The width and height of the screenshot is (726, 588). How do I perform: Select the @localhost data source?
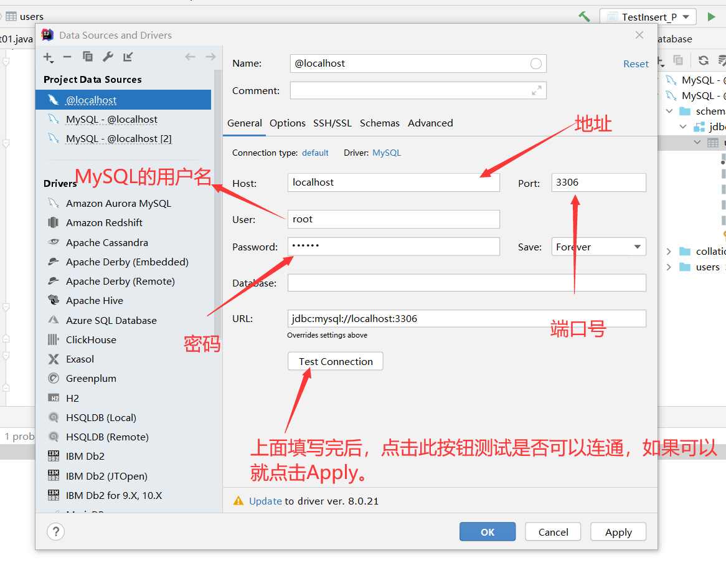pyautogui.click(x=123, y=100)
